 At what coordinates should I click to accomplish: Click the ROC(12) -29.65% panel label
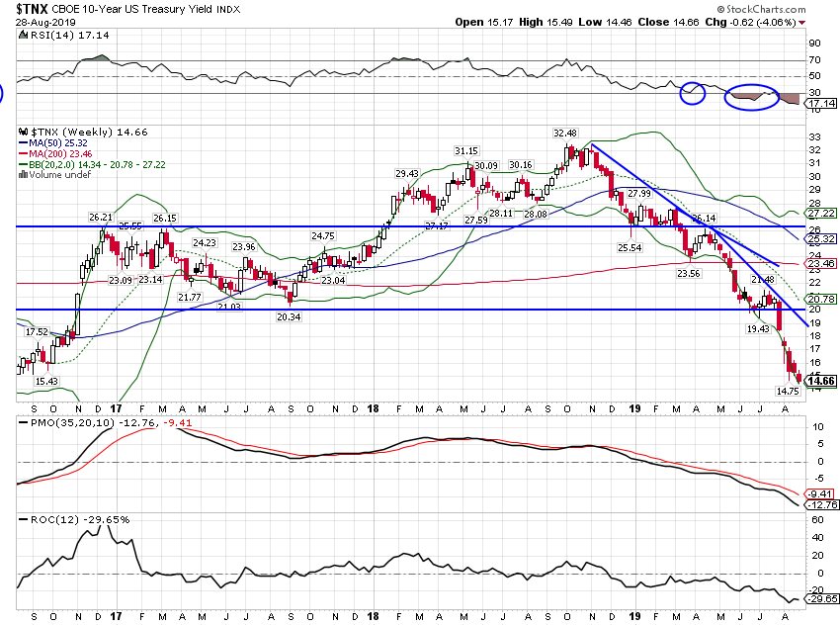[x=80, y=519]
